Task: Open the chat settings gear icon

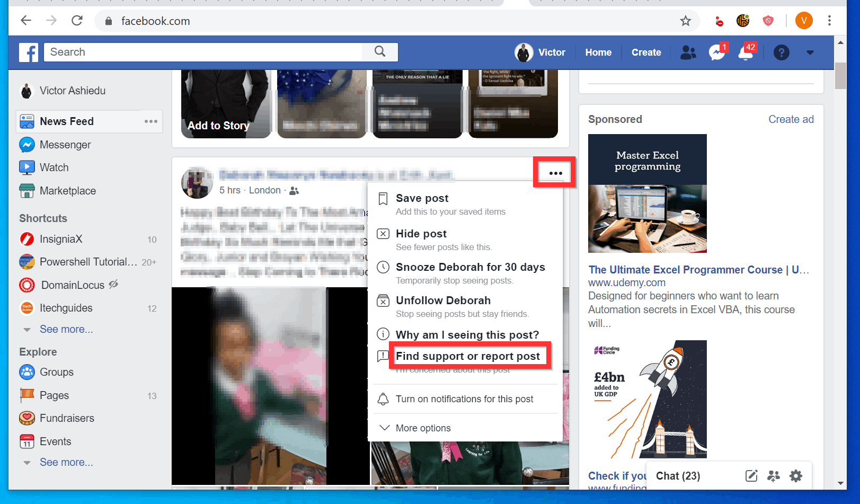Action: pos(795,476)
